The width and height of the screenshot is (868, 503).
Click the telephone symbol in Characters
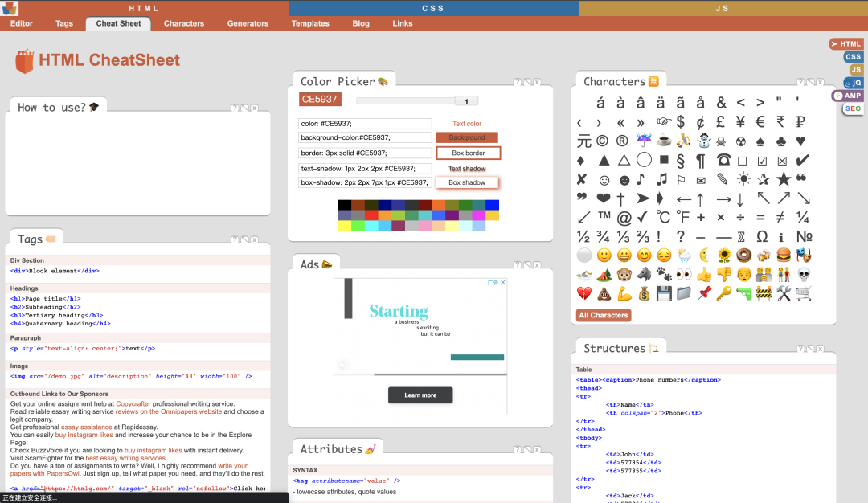tap(723, 160)
